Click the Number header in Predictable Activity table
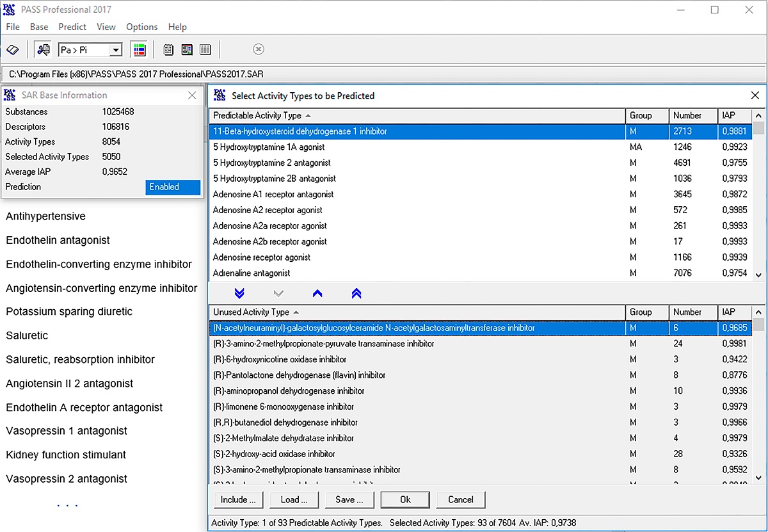The width and height of the screenshot is (768, 532). (692, 116)
